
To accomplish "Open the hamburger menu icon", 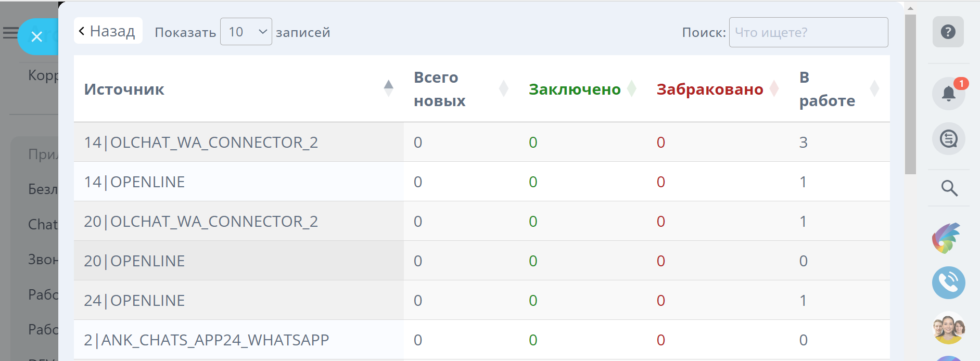I will coord(10,33).
